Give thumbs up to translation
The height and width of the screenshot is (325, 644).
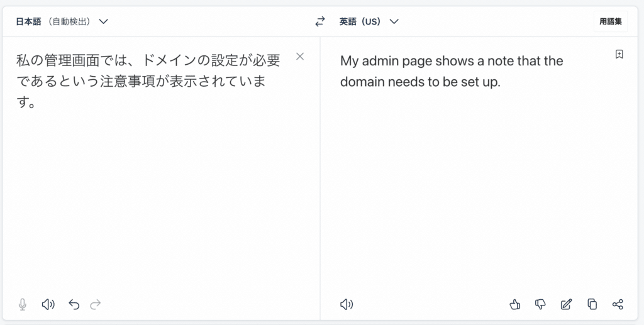point(514,304)
